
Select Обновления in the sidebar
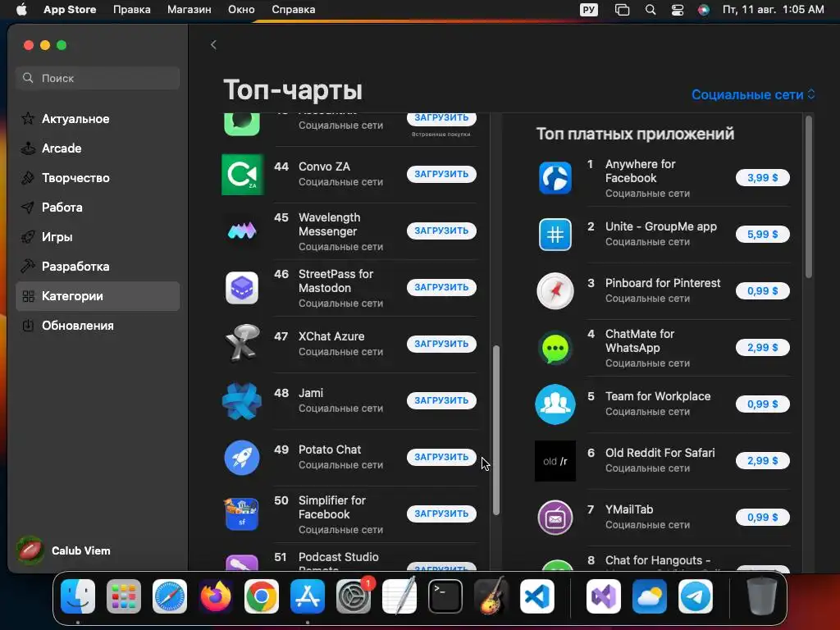(x=98, y=326)
